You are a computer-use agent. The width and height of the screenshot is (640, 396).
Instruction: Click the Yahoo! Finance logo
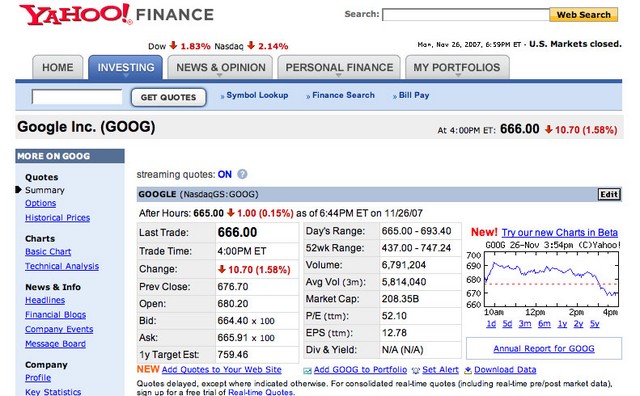click(x=117, y=15)
